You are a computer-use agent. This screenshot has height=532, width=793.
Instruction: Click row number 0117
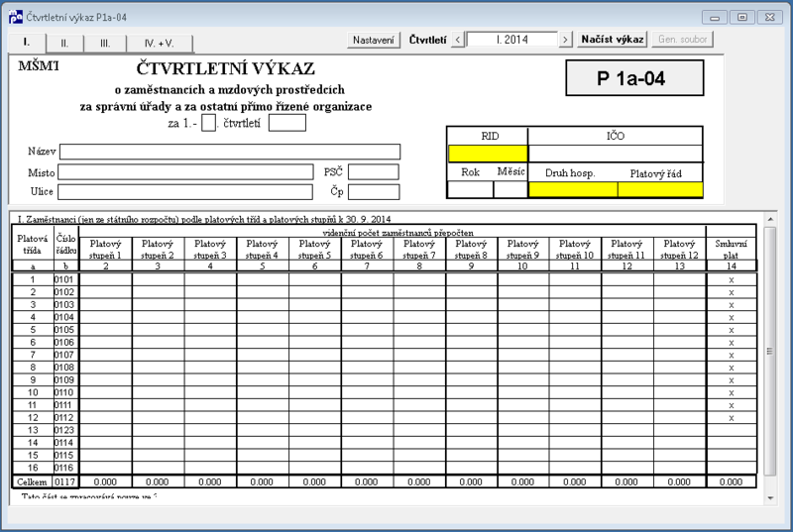pos(64,482)
